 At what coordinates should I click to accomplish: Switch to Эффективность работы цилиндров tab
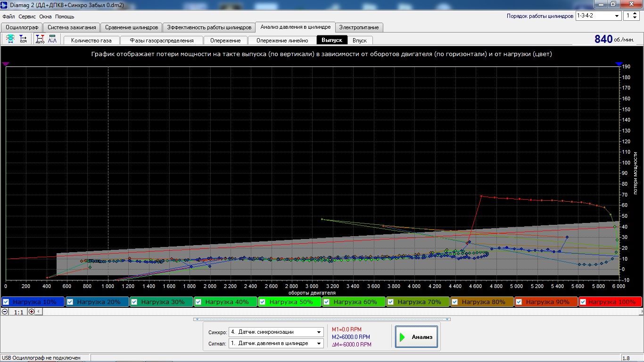pyautogui.click(x=209, y=27)
